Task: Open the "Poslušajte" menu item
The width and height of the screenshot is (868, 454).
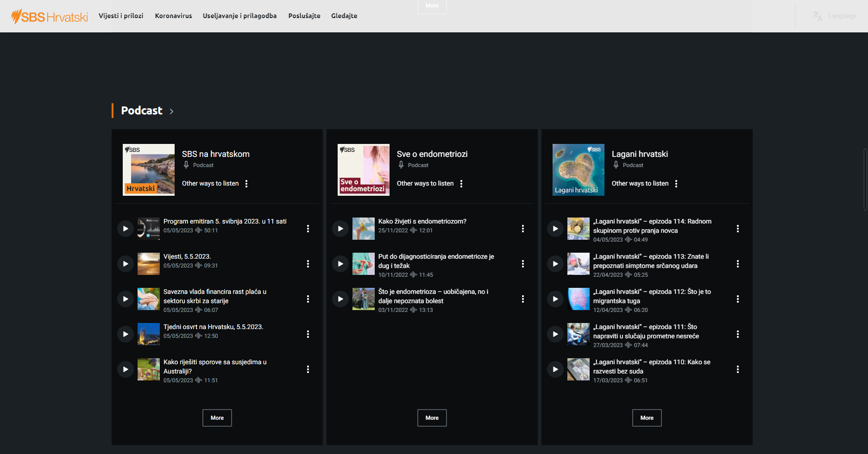Action: tap(304, 15)
